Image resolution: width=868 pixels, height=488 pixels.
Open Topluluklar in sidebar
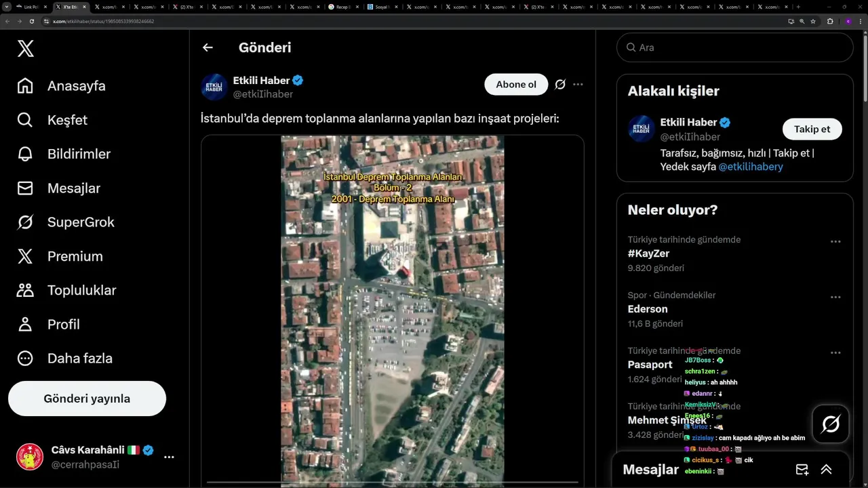(x=82, y=290)
